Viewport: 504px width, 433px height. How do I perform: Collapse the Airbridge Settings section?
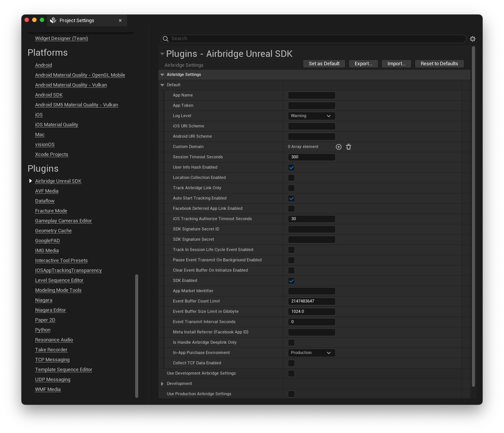click(x=162, y=75)
